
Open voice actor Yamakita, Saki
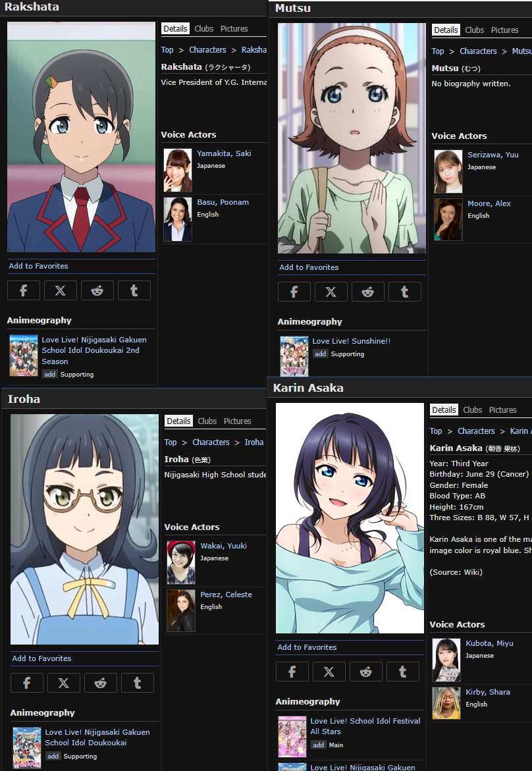tap(224, 153)
